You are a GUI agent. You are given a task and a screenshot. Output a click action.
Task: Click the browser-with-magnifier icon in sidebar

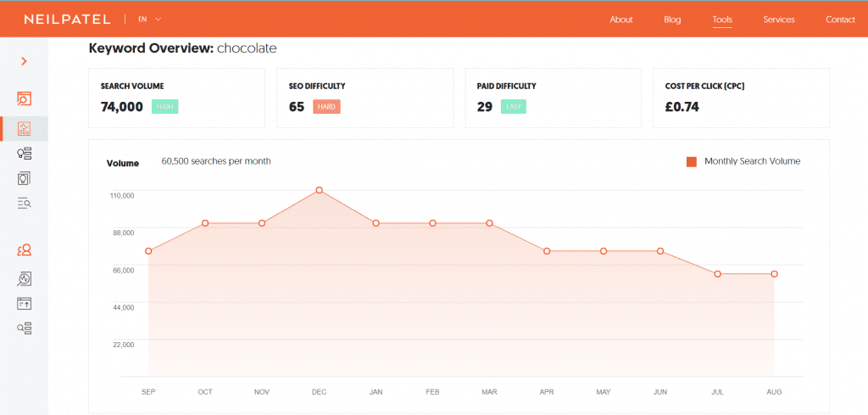[24, 98]
